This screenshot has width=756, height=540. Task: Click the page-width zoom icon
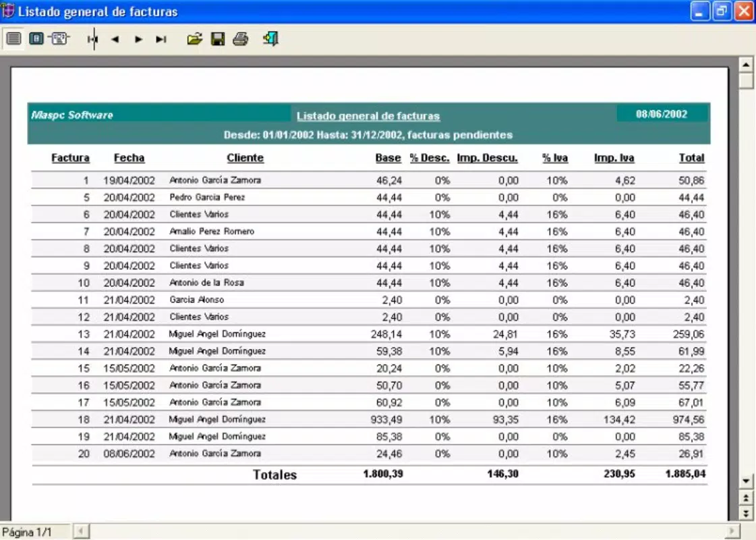click(x=59, y=38)
